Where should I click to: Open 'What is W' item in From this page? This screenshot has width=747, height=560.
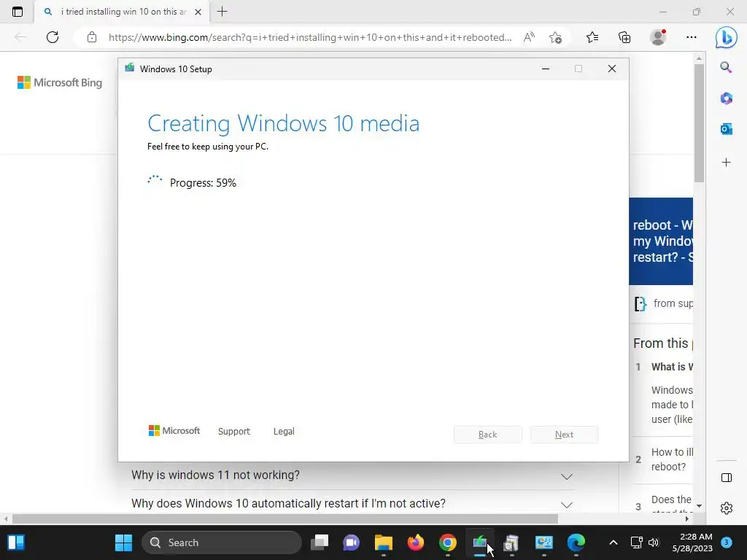[672, 367]
